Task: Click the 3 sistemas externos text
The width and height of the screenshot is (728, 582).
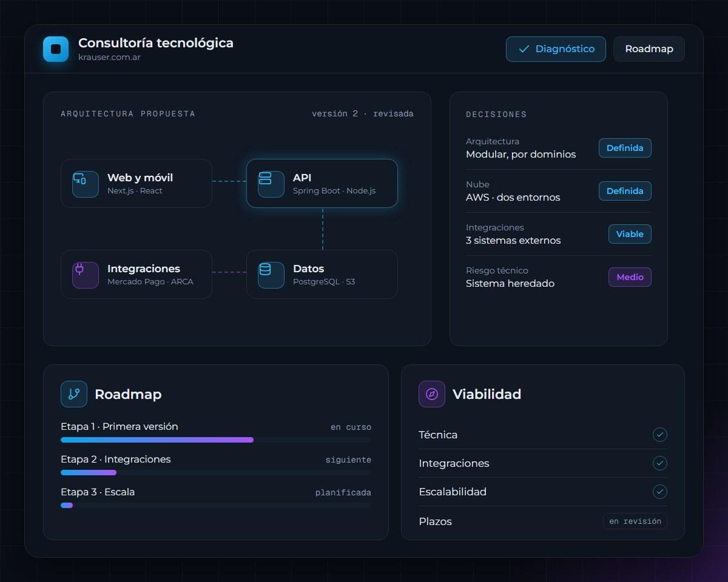Action: (x=513, y=240)
